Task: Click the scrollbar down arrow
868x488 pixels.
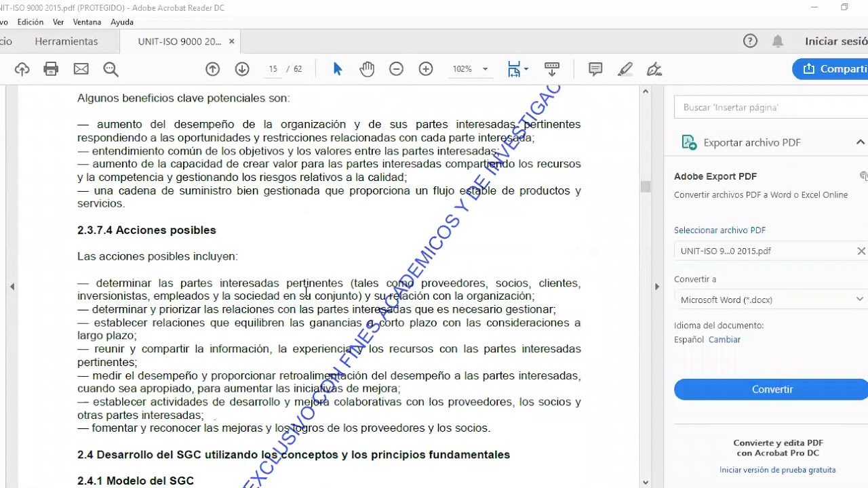Action: tap(646, 483)
